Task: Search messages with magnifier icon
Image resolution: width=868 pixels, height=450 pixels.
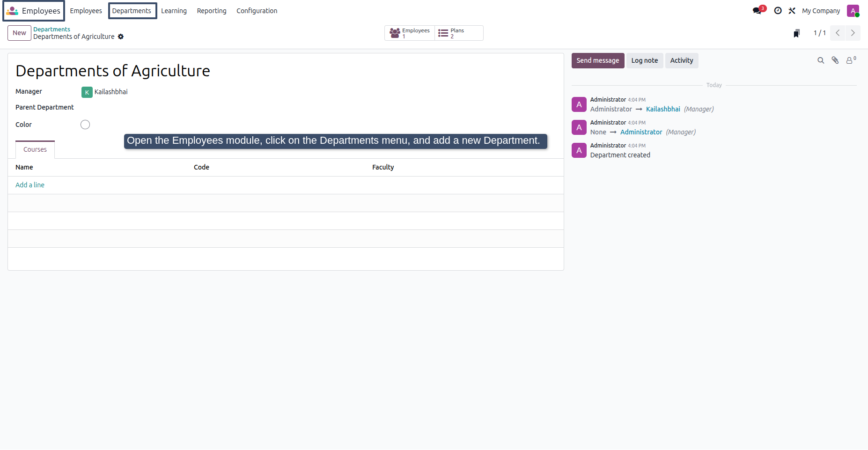Action: coord(821,60)
